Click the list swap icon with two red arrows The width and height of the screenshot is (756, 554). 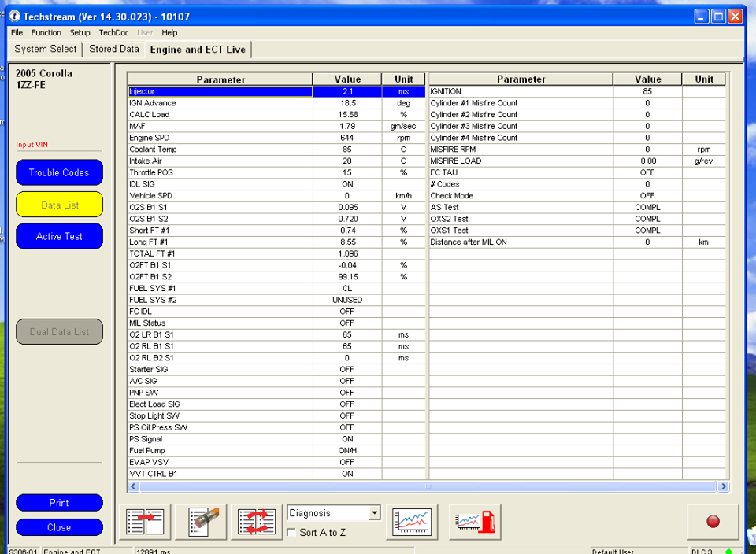pos(256,522)
